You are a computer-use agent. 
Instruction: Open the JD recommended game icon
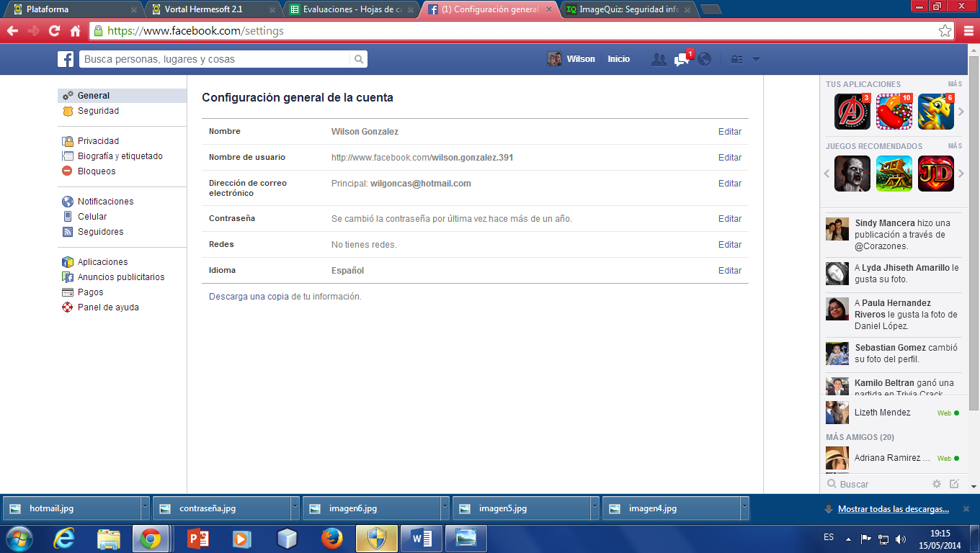point(936,174)
